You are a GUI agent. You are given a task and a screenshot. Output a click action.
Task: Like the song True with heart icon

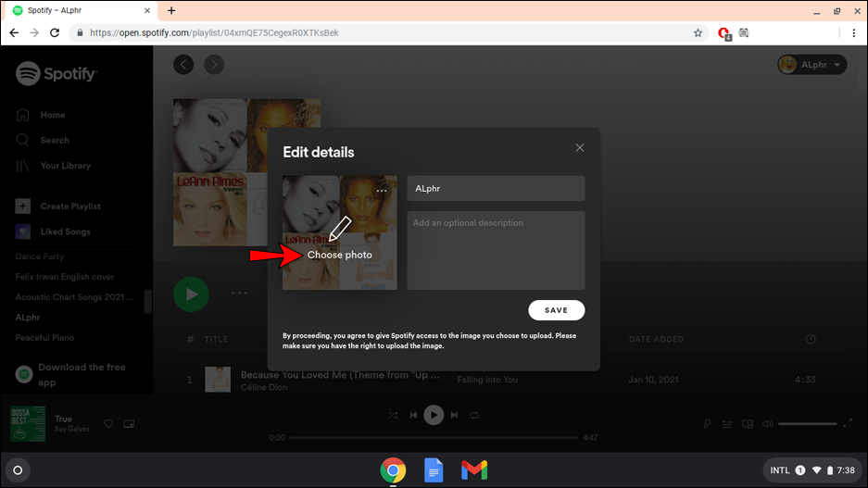click(x=108, y=424)
